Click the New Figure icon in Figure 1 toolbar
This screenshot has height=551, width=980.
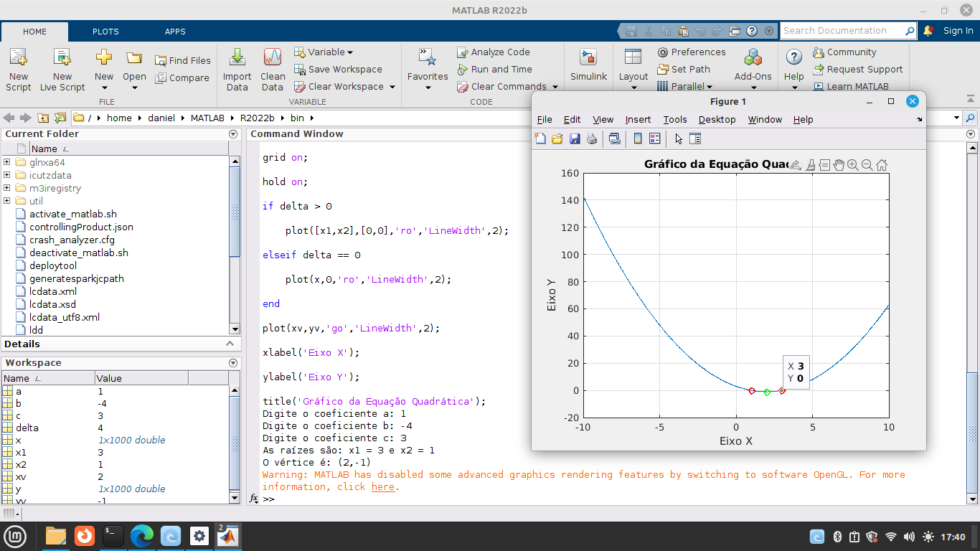(540, 138)
